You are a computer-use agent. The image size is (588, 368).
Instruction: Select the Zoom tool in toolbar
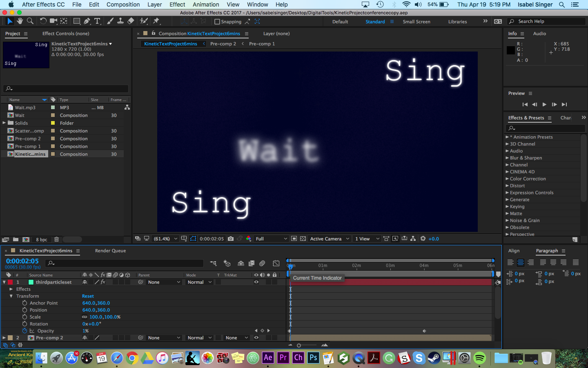click(30, 21)
